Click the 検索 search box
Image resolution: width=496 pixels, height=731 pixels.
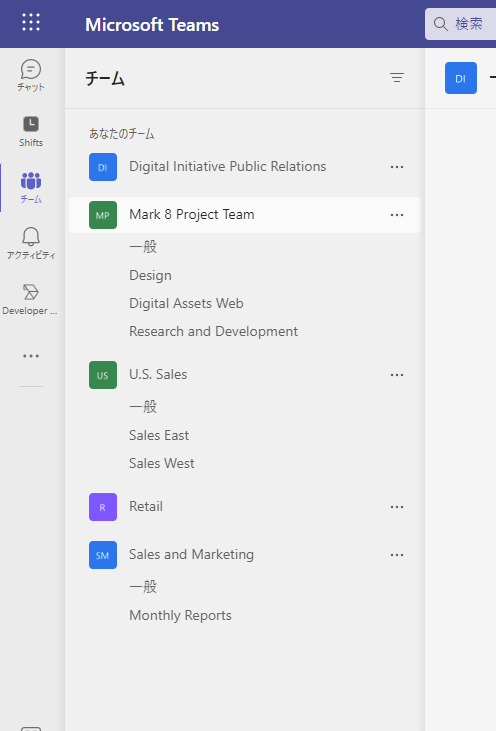[x=461, y=24]
